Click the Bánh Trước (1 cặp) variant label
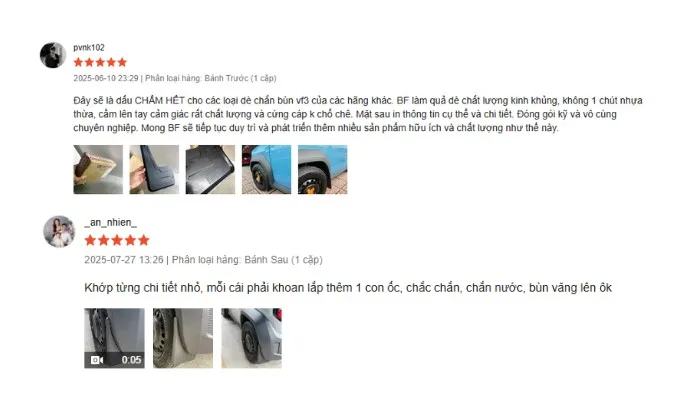 (x=240, y=78)
